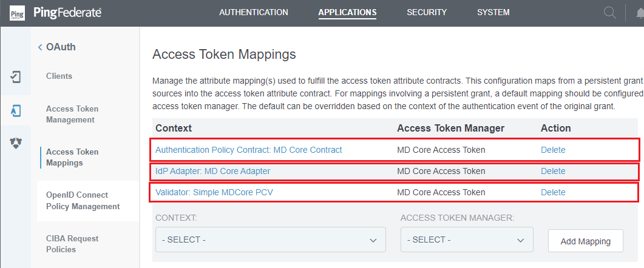Delete the IdP Adapter mapping row
644x268 pixels.
(x=553, y=171)
